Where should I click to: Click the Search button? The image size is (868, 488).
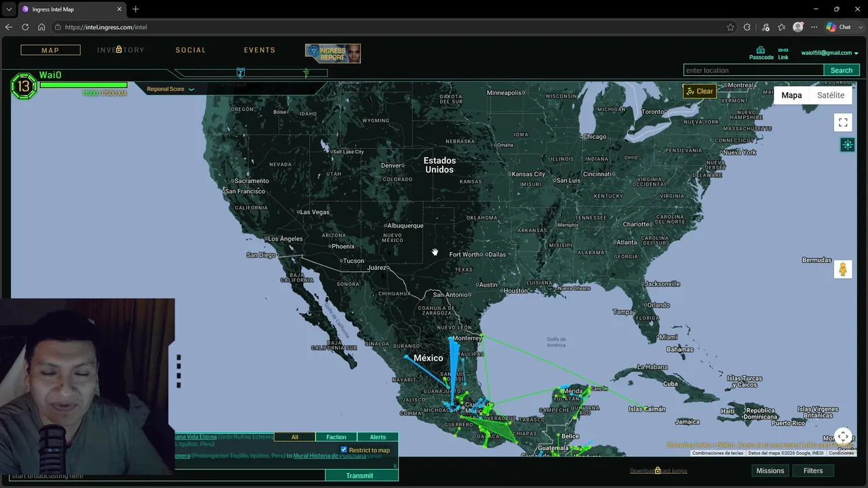click(842, 70)
